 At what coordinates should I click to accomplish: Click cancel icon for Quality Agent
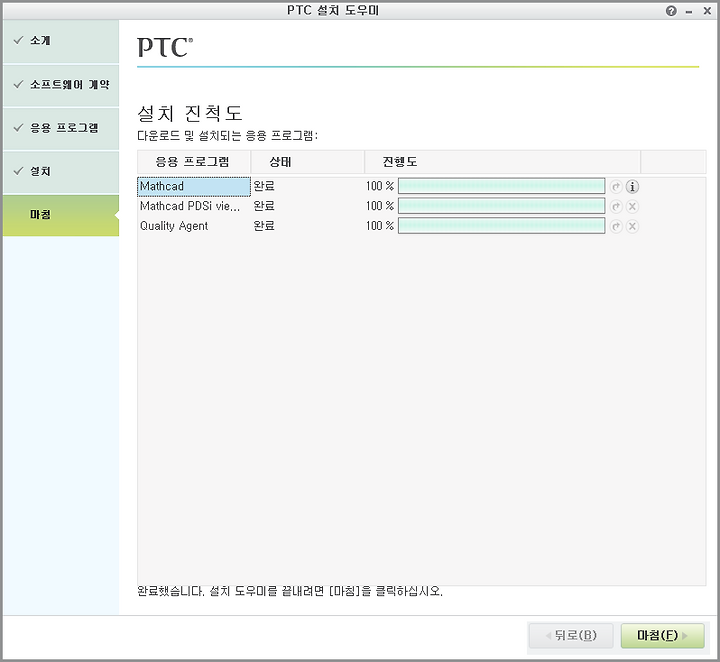[632, 226]
